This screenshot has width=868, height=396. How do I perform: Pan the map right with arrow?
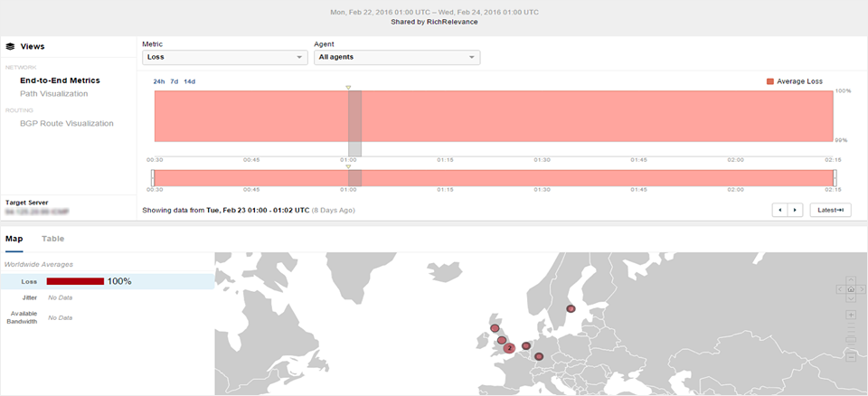click(x=860, y=288)
